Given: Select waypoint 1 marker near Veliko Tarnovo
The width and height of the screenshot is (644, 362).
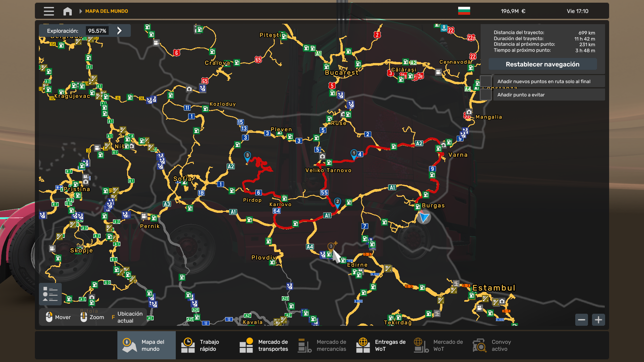Looking at the screenshot, I should pos(354,154).
